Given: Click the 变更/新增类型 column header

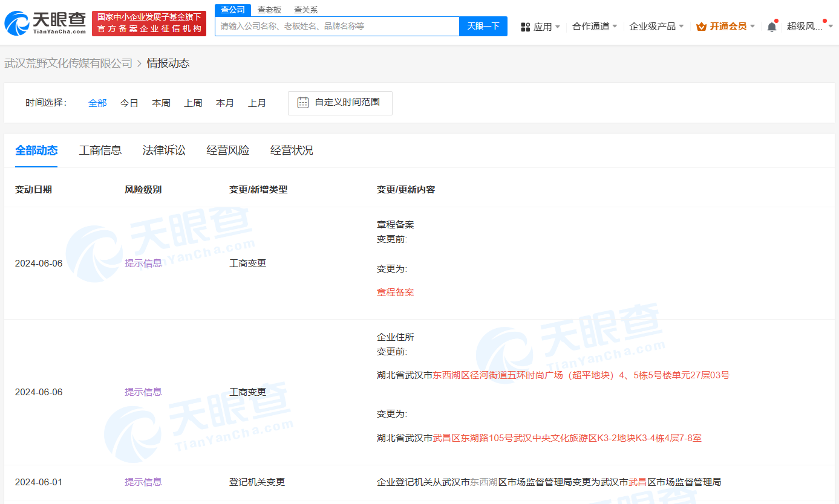Looking at the screenshot, I should pyautogui.click(x=258, y=190).
